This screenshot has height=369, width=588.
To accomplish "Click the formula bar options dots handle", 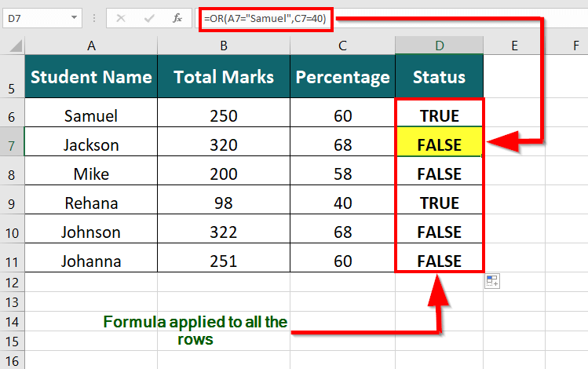I will tap(94, 18).
